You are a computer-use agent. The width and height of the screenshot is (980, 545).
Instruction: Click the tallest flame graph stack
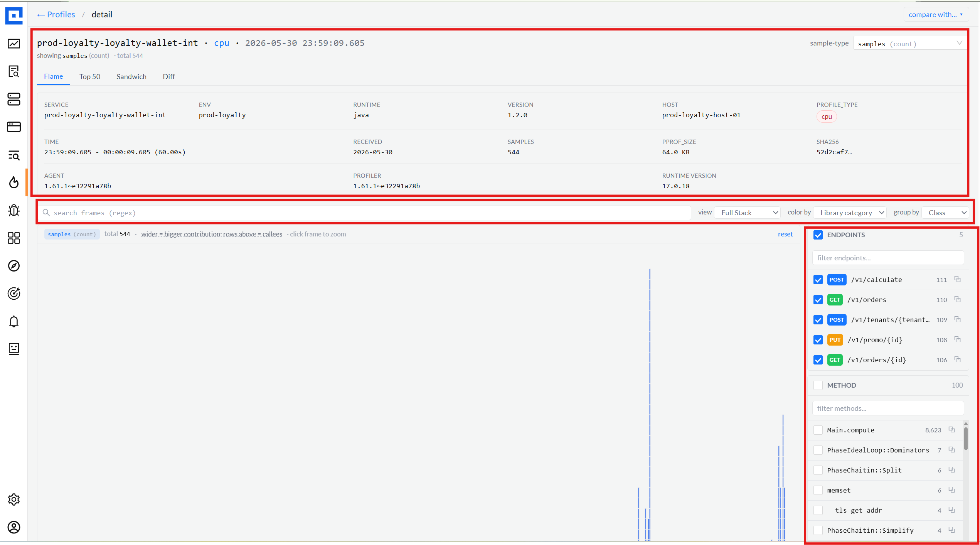tap(650, 404)
